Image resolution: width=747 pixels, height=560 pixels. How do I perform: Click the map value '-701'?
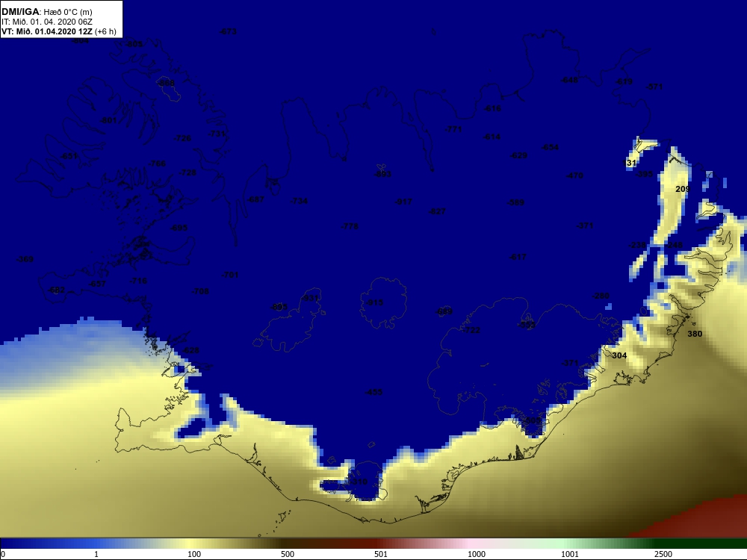click(230, 275)
